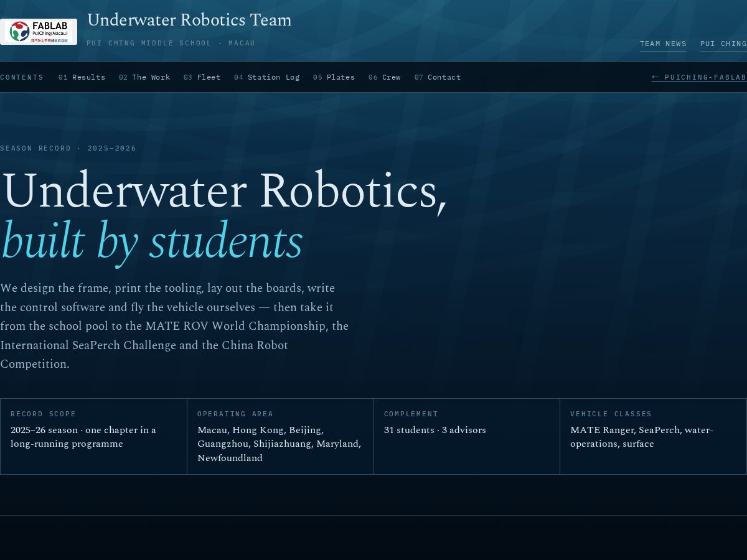Click the '31 students · 3 advisors' text
Viewport: 747px width, 560px height.
click(x=435, y=430)
